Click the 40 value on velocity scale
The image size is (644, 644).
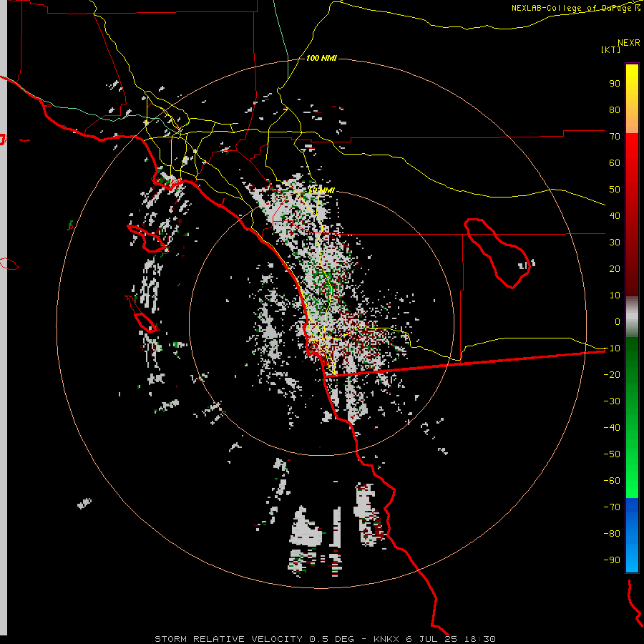[615, 215]
